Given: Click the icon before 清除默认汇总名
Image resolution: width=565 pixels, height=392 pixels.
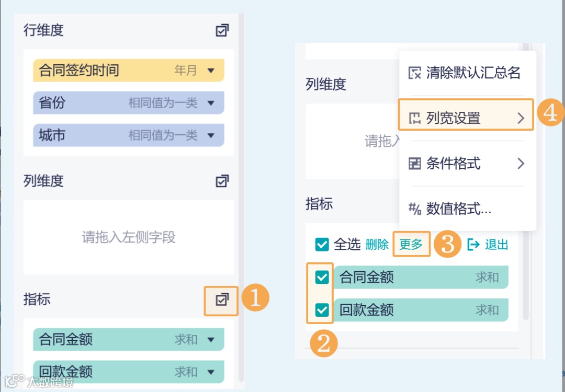Looking at the screenshot, I should click(x=416, y=74).
